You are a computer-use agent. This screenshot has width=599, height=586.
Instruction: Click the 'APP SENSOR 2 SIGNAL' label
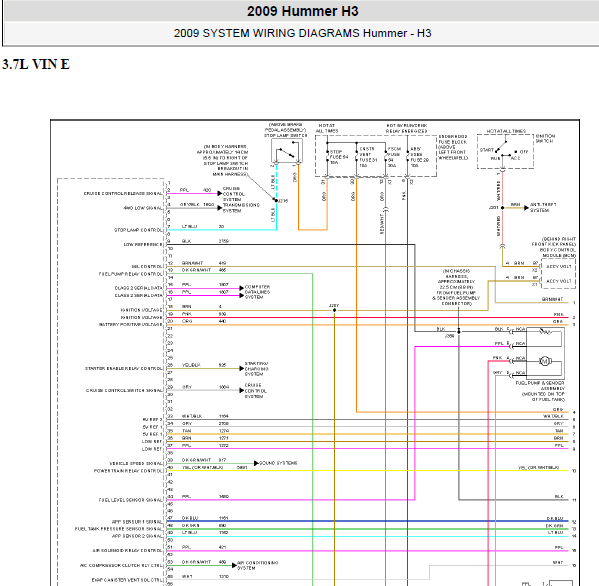[137, 536]
